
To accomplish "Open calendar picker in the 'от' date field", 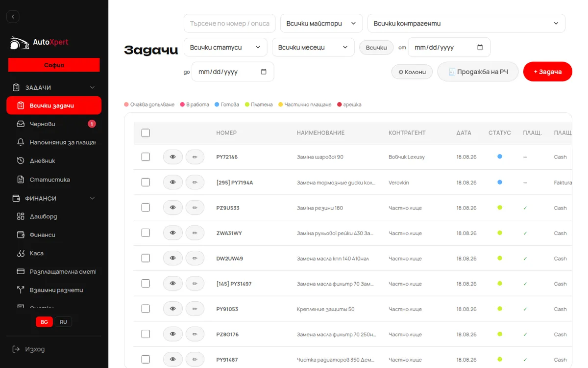I will tap(480, 48).
